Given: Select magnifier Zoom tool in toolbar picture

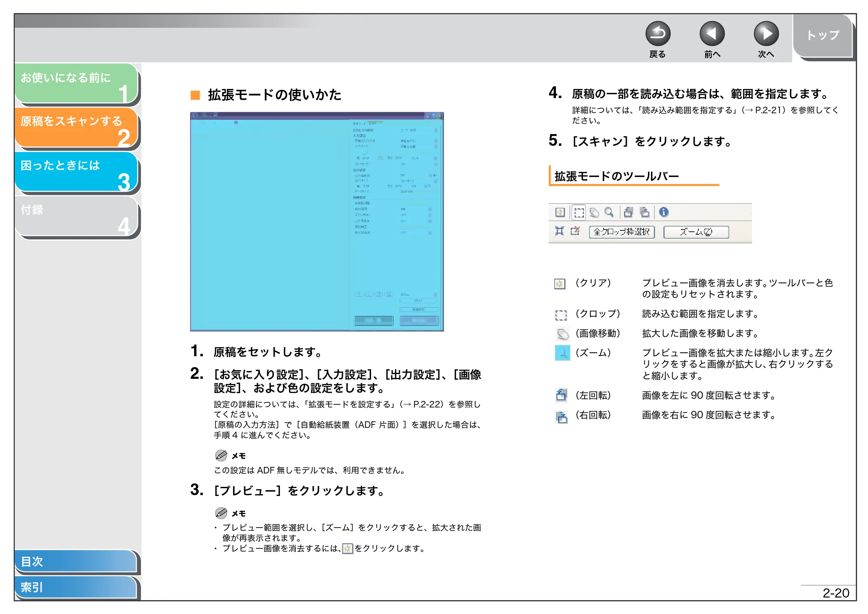Looking at the screenshot, I should (x=609, y=212).
